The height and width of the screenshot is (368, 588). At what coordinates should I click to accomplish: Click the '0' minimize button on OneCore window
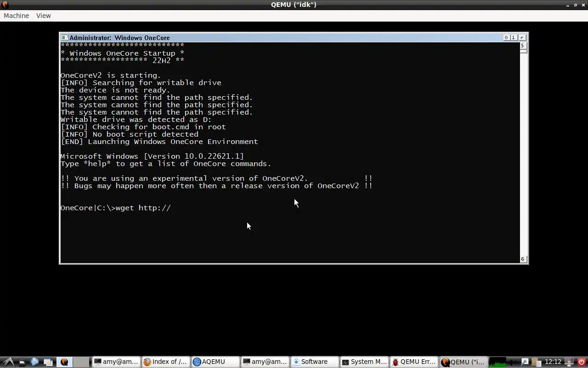(506, 38)
